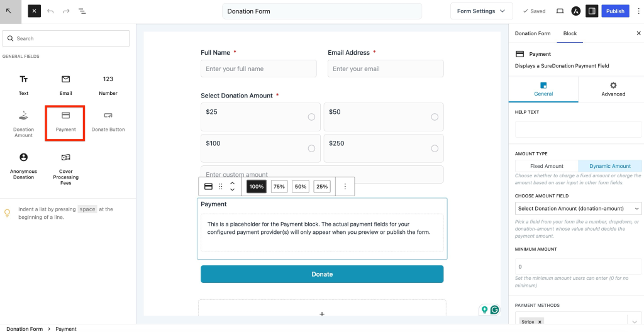Image resolution: width=644 pixels, height=332 pixels.
Task: Open the document overview list view
Action: tap(82, 11)
